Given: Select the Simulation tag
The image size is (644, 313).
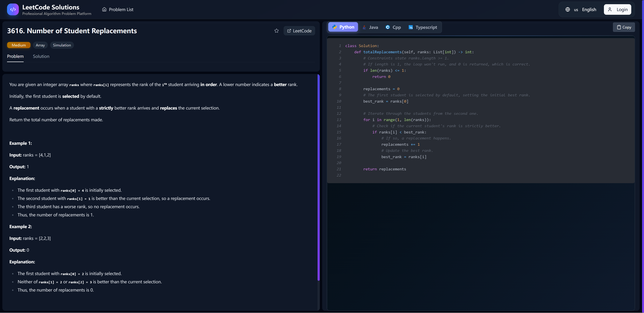Looking at the screenshot, I should tap(62, 45).
